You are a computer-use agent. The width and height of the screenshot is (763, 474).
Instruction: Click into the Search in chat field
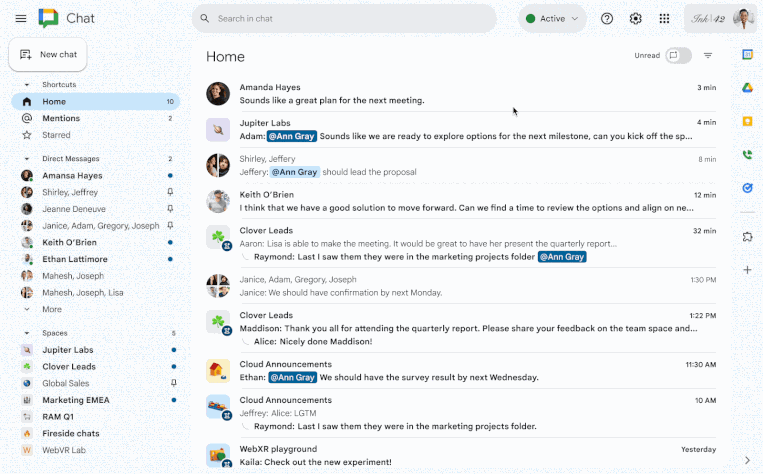point(345,18)
